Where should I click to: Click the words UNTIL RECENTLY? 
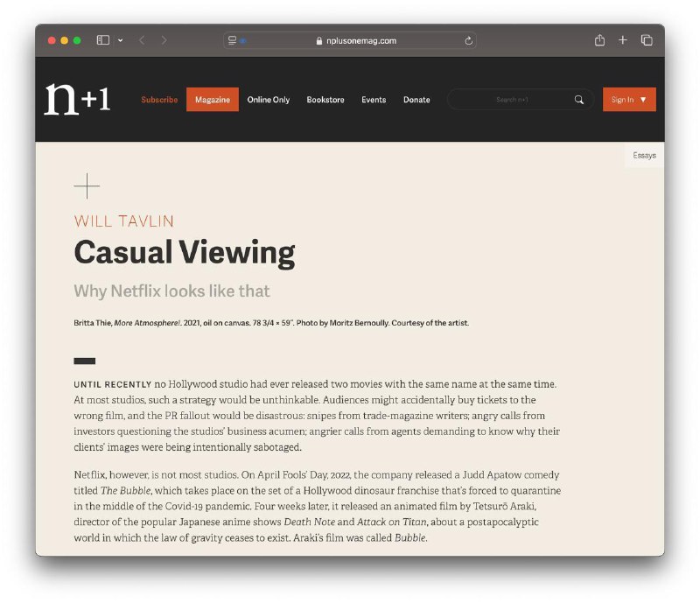(113, 384)
